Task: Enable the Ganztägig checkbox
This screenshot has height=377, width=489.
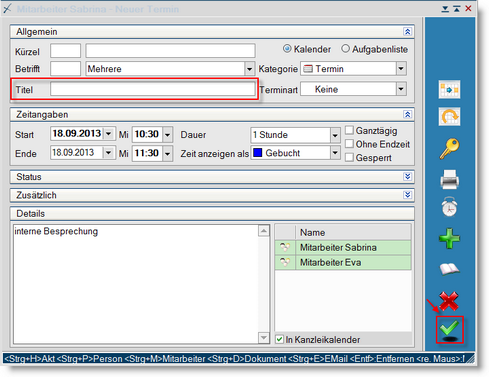Action: (x=349, y=130)
